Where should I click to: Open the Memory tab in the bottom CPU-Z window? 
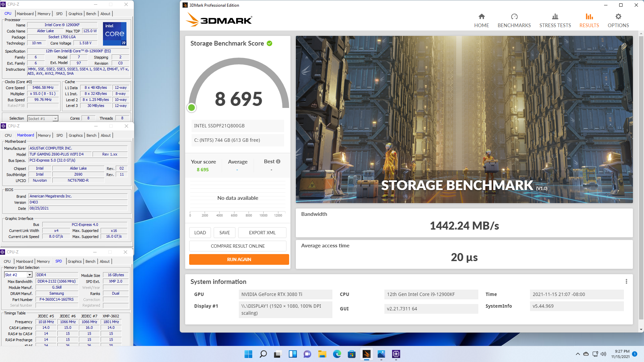pyautogui.click(x=43, y=261)
